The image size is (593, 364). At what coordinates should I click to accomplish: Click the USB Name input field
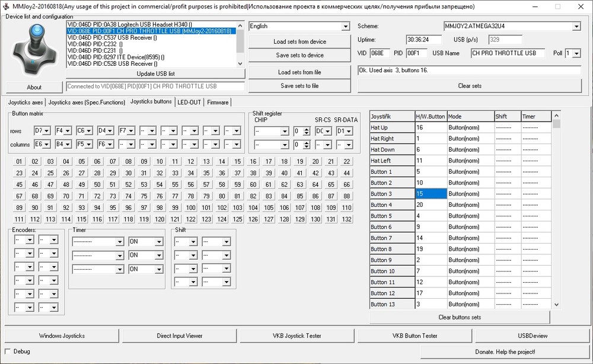508,53
